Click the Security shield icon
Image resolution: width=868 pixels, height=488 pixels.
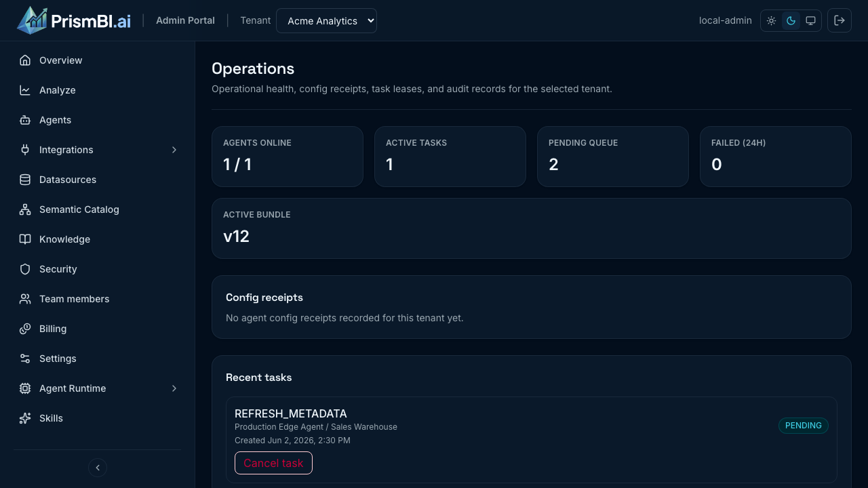pyautogui.click(x=25, y=269)
